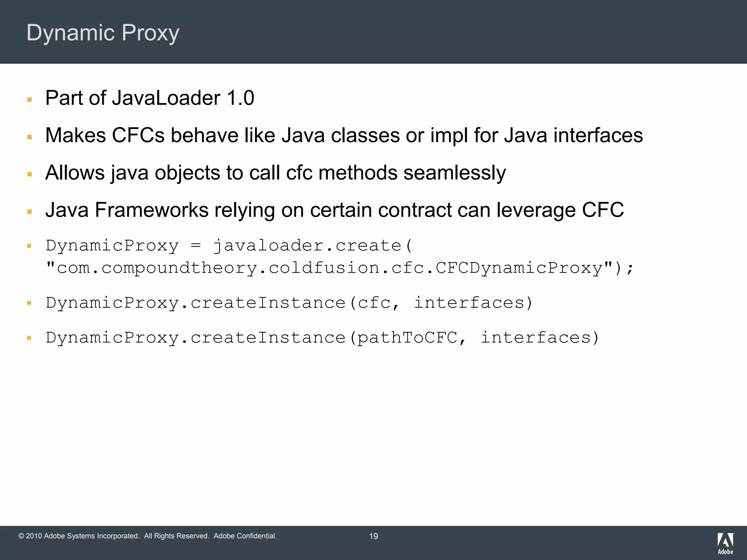
Task: Click the Adobe copyright notice in the footer
Action: point(148,536)
